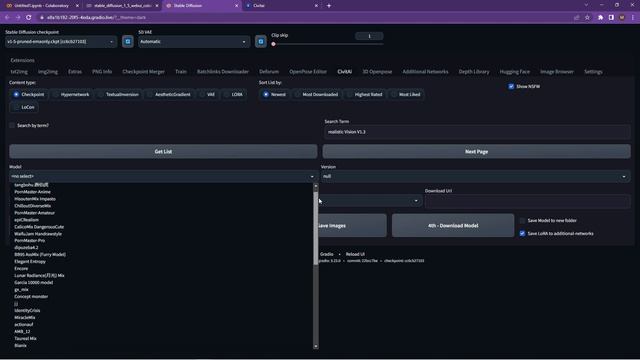Open the OpenPose Editor tab
This screenshot has height=360, width=640.
pyautogui.click(x=308, y=71)
